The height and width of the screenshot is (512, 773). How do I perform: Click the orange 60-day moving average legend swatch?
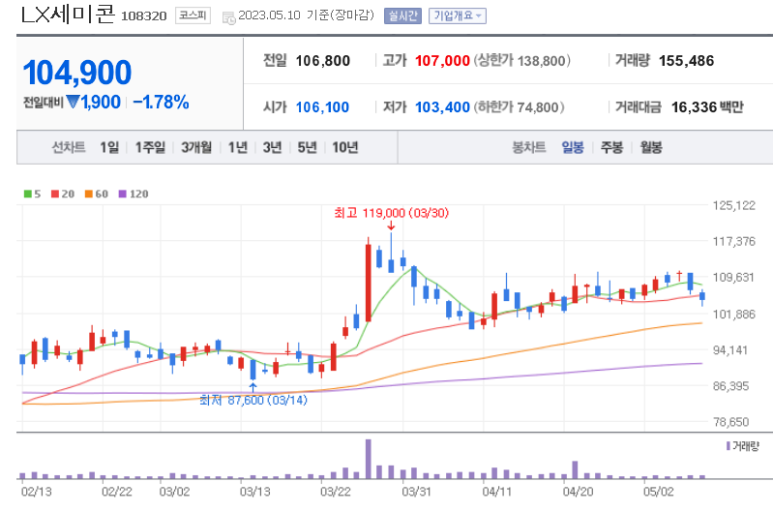coord(89,194)
